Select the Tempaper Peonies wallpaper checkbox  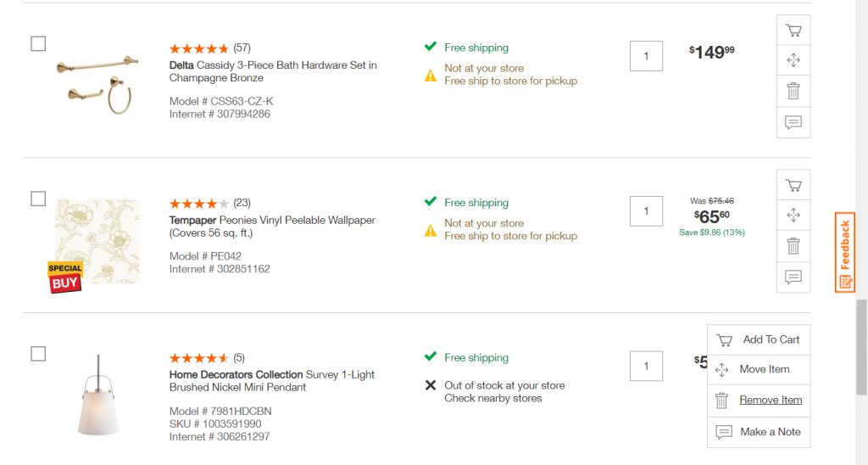[x=38, y=199]
